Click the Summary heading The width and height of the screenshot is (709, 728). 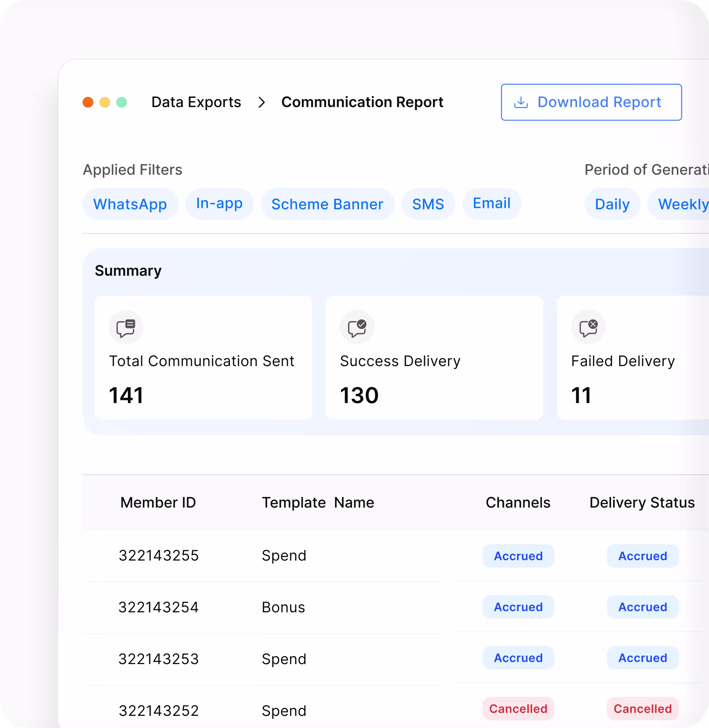pos(128,271)
